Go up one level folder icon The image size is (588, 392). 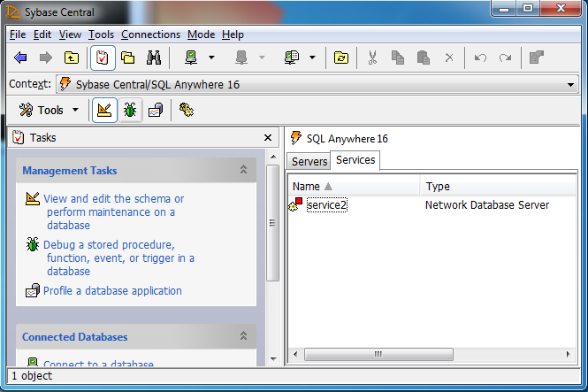coord(72,58)
